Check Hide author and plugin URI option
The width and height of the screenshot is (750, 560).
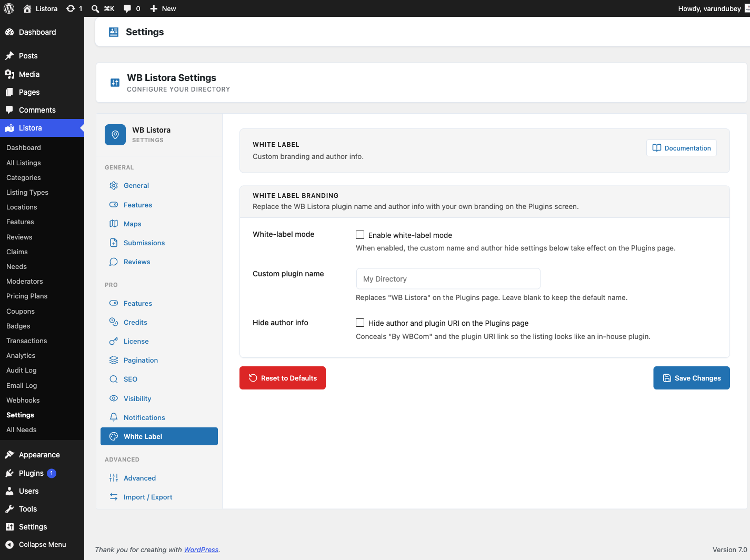click(360, 323)
